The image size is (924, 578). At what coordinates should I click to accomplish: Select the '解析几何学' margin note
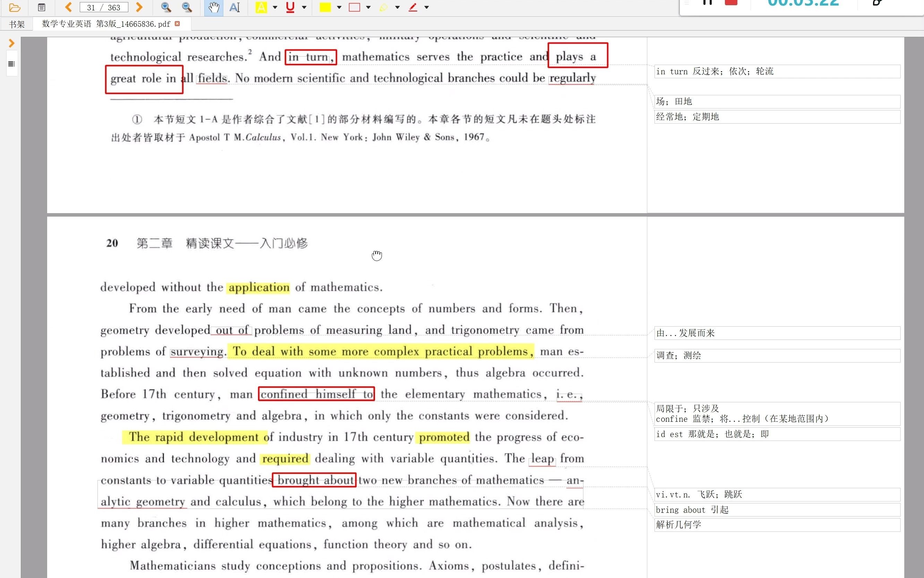click(x=777, y=525)
